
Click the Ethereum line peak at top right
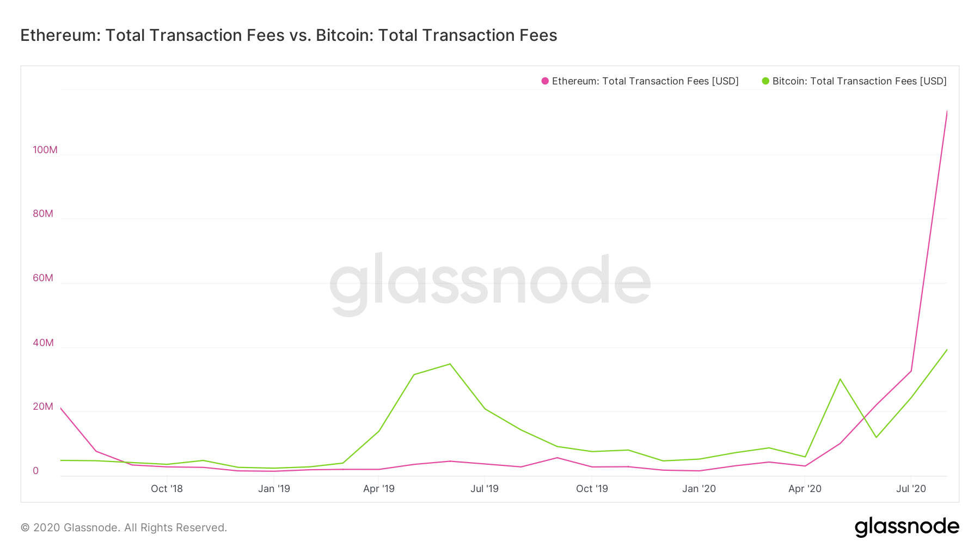pyautogui.click(x=947, y=112)
